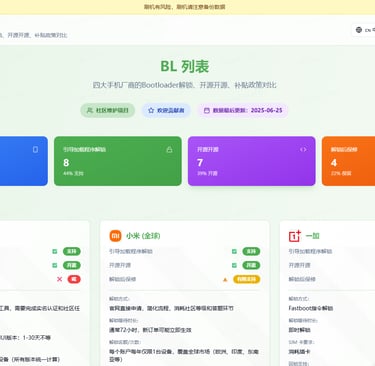The image size is (375, 366).
Task: Click the 一加 card title
Action: pyautogui.click(x=313, y=236)
